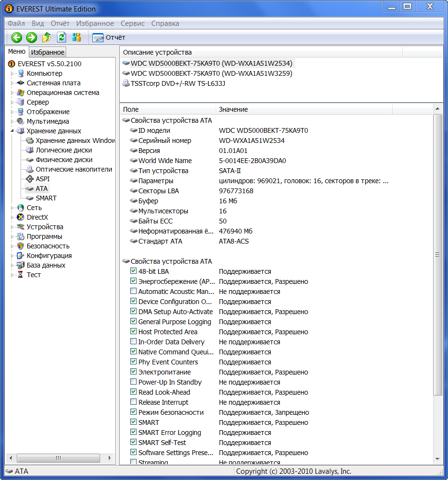Click the sidebar scroll-right arrow
This screenshot has width=448, height=480.
109,458
